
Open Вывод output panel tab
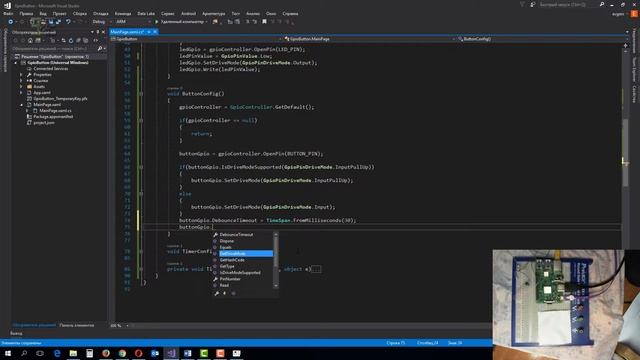click(x=16, y=333)
